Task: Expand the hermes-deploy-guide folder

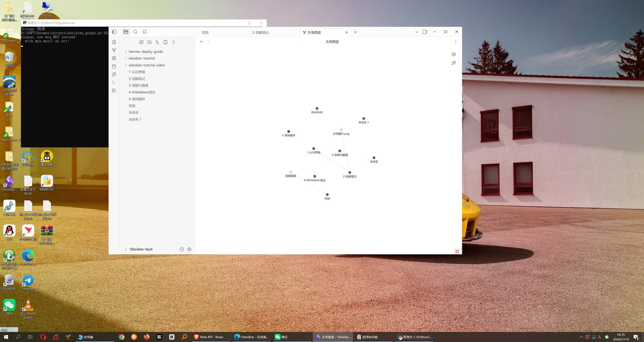Action: (x=145, y=51)
